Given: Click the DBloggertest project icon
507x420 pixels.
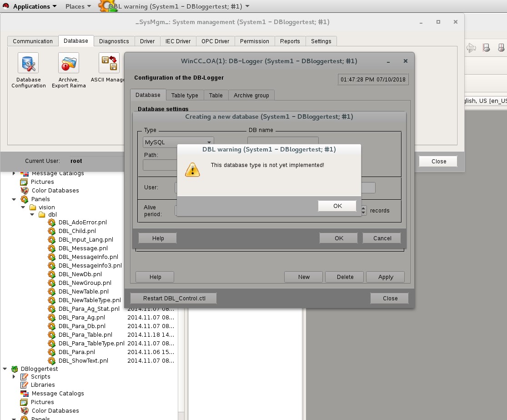Looking at the screenshot, I should pyautogui.click(x=15, y=369).
